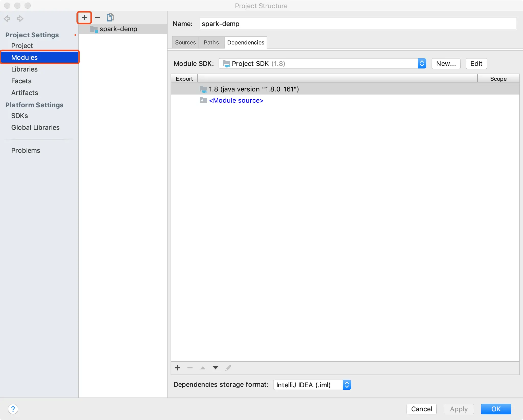Select the spark-demp module in tree
Image resolution: width=523 pixels, height=420 pixels.
click(x=118, y=29)
